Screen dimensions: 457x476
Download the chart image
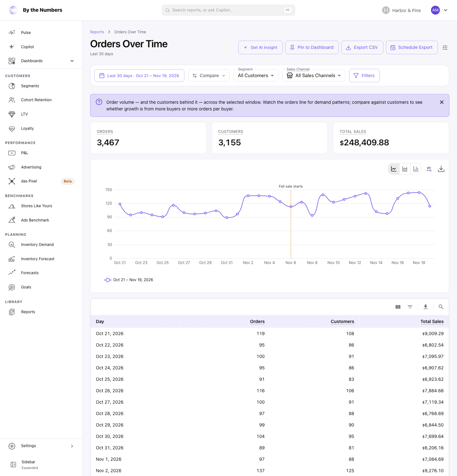click(441, 169)
